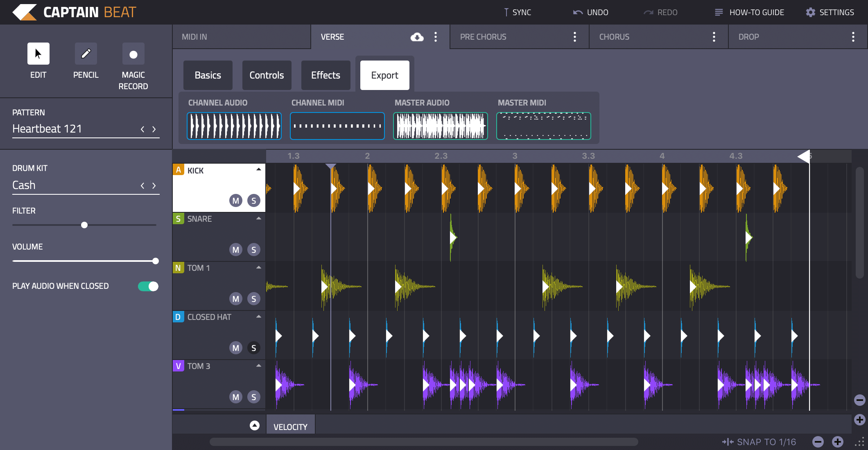The image size is (868, 450).
Task: Select the Pencil tool
Action: [x=86, y=54]
